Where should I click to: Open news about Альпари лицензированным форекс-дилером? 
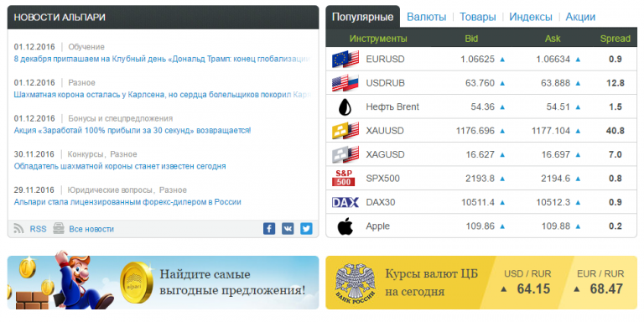pyautogui.click(x=127, y=202)
